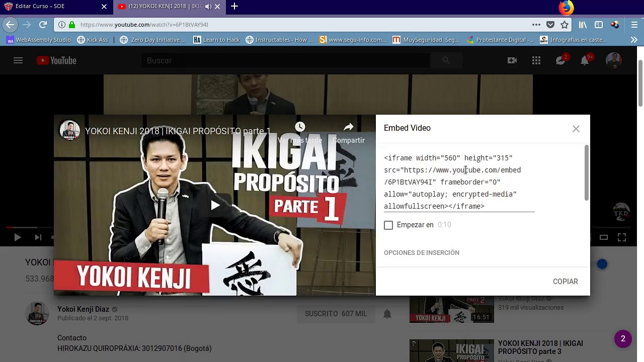
Task: Mute the YouTube tab audio icon
Action: tap(208, 7)
